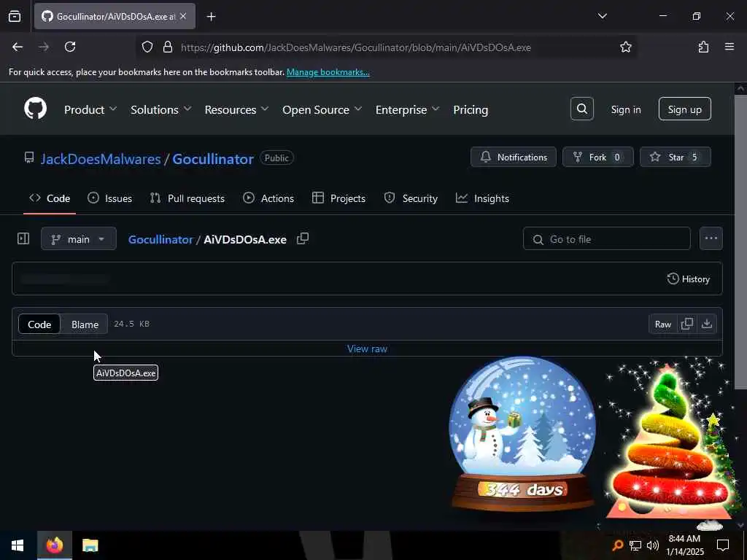Open the Gocullinator repository title link
The image size is (747, 560).
point(212,158)
